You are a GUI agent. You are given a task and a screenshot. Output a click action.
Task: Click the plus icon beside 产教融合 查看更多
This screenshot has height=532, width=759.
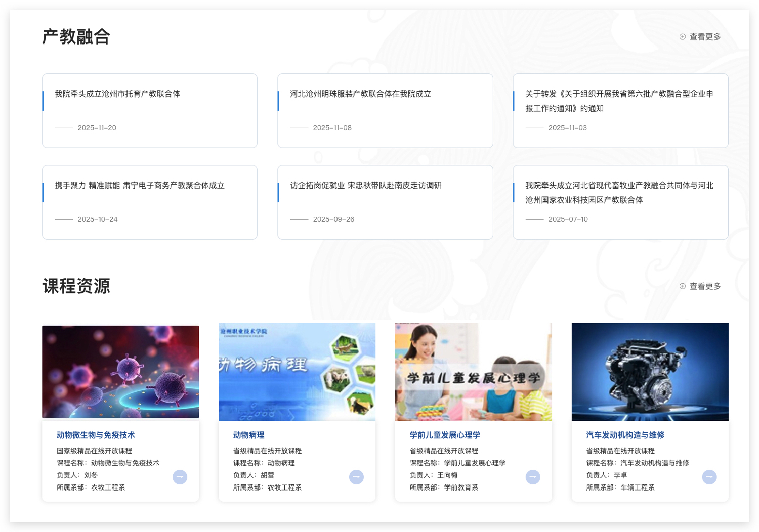tap(682, 36)
